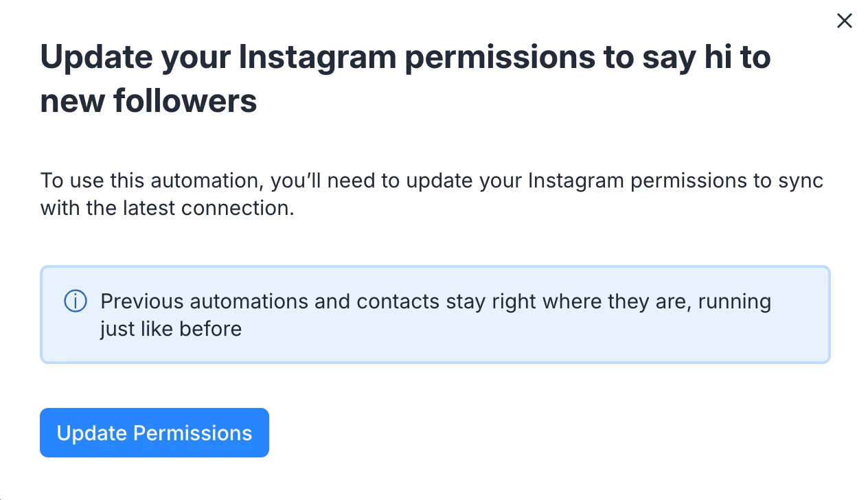Dismiss the modal using the X icon
Viewport: 868px width, 500px height.
click(844, 21)
